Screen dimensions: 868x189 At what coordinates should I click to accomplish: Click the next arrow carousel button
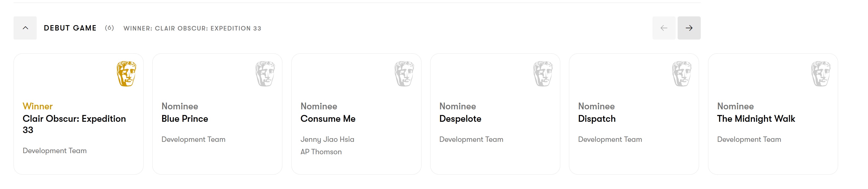pyautogui.click(x=689, y=28)
